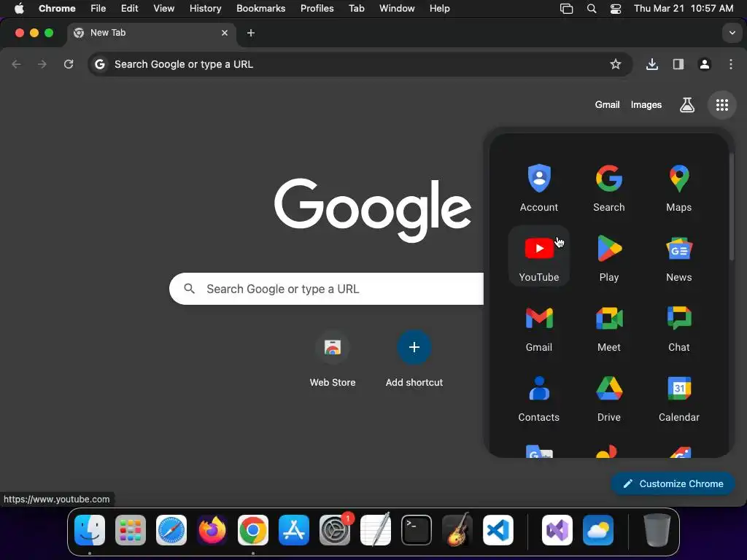
Task: Open Terminal from the Dock
Action: 417,530
